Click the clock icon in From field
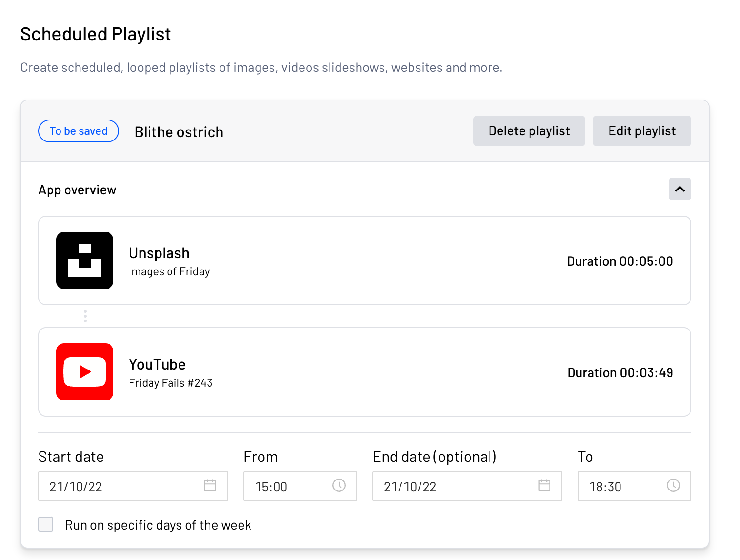This screenshot has width=740, height=560. coord(339,486)
